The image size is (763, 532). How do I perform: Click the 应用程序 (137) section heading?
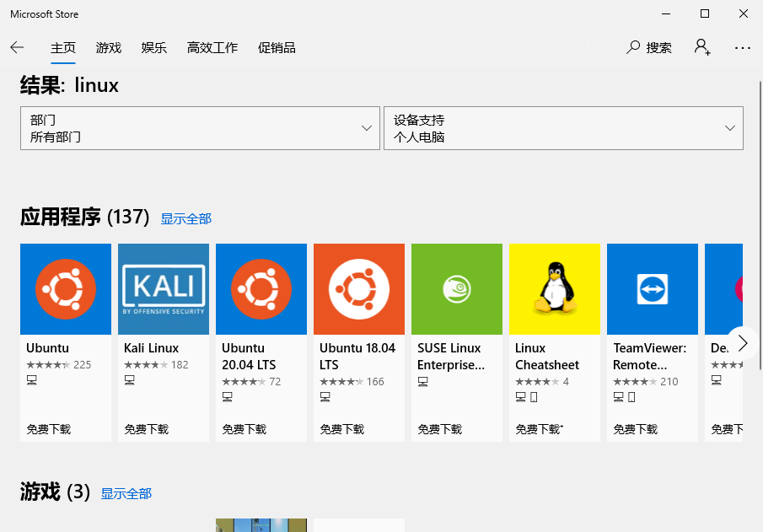click(x=84, y=217)
